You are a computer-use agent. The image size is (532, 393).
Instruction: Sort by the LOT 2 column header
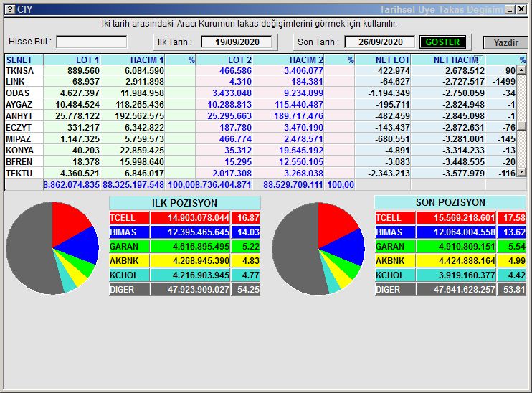click(x=224, y=60)
